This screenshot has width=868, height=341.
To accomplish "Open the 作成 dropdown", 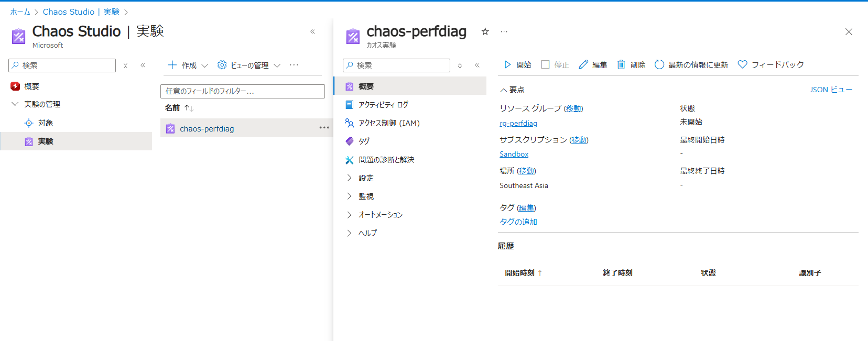I will pos(188,65).
